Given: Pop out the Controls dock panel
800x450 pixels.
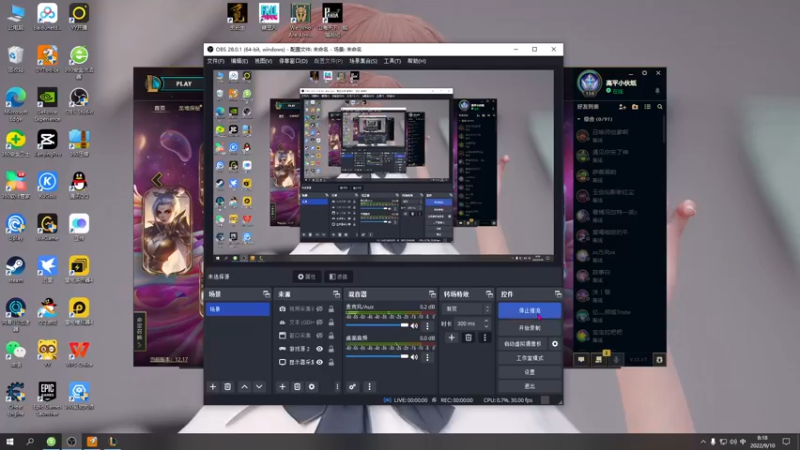Looking at the screenshot, I should [558, 294].
